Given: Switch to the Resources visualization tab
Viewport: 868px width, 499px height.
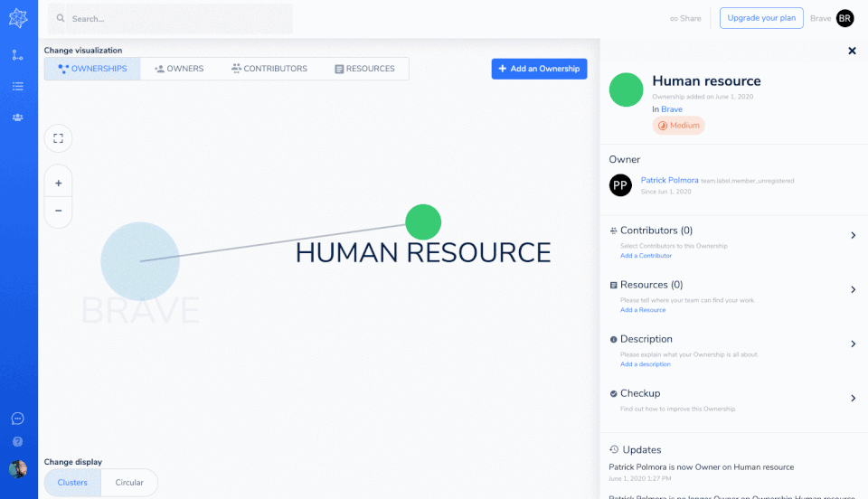Looking at the screenshot, I should pos(364,69).
